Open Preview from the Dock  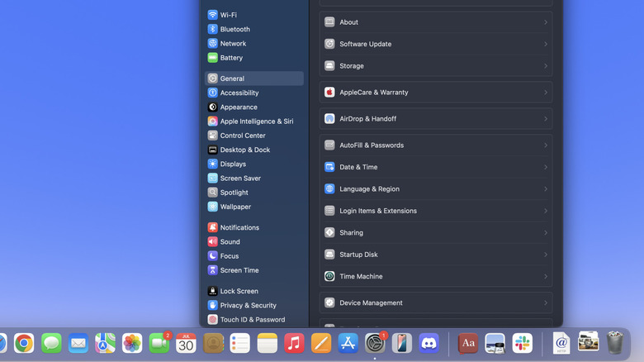[x=495, y=343]
